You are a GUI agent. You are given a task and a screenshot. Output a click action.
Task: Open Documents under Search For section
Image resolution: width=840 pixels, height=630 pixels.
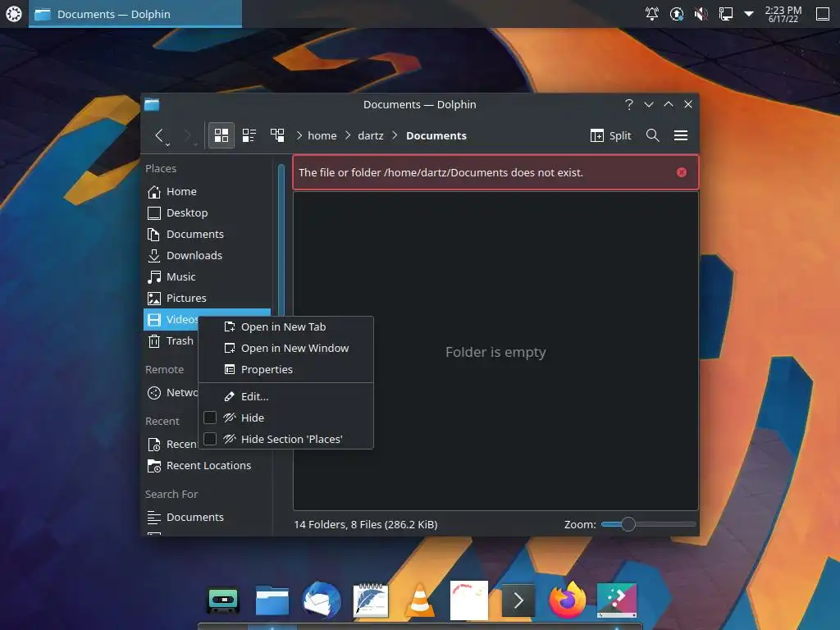[x=207, y=517]
